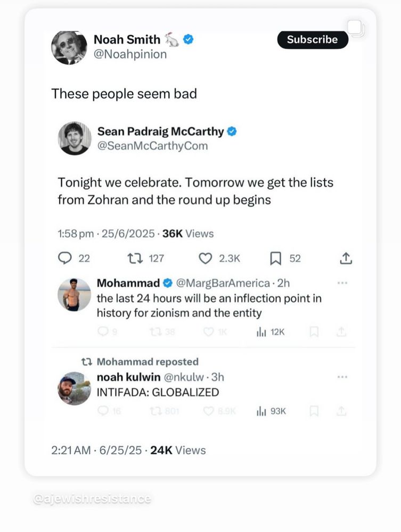View analytics icon on noah kulwin's tweet
Viewport: 401px width, 532px height.
tap(261, 411)
